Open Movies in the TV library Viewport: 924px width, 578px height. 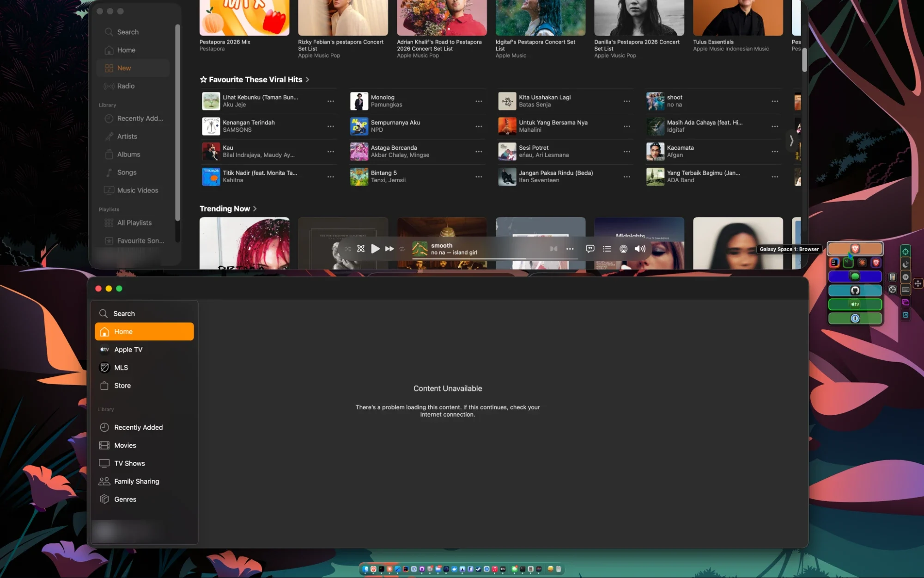pyautogui.click(x=144, y=445)
